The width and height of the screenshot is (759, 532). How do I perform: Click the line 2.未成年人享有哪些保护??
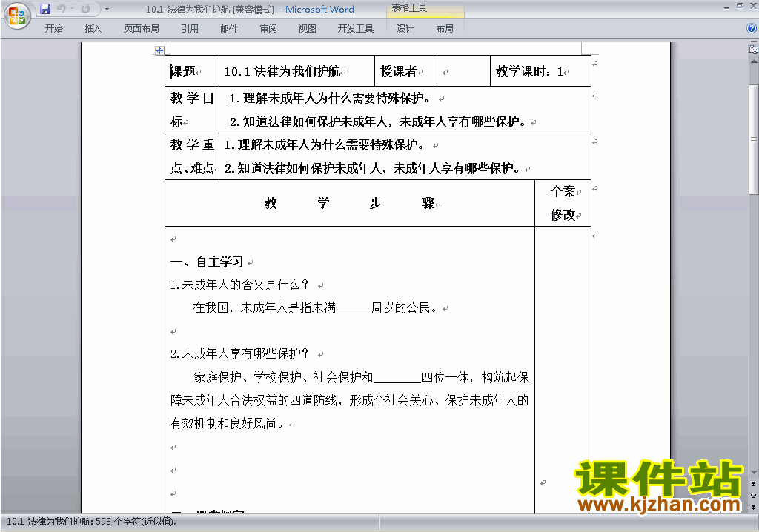pyautogui.click(x=239, y=354)
